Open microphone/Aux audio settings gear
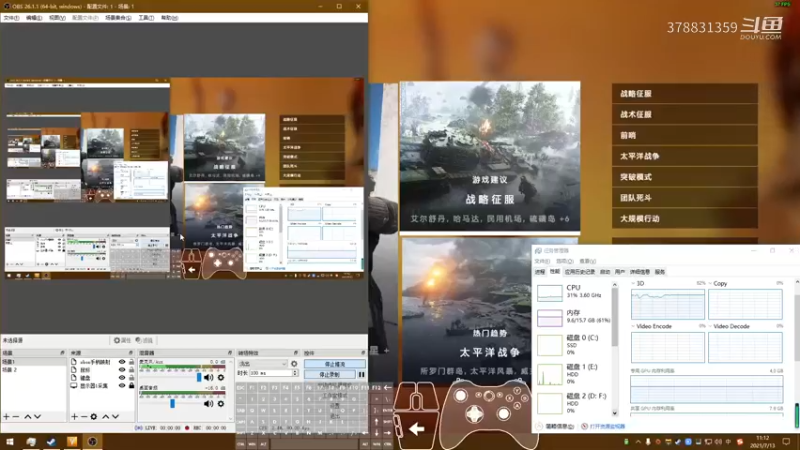This screenshot has height=450, width=800. point(221,378)
